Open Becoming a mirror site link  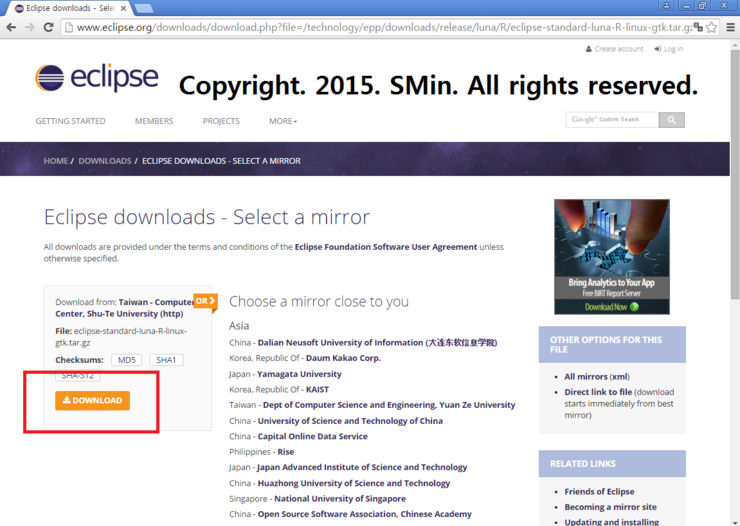click(x=610, y=507)
